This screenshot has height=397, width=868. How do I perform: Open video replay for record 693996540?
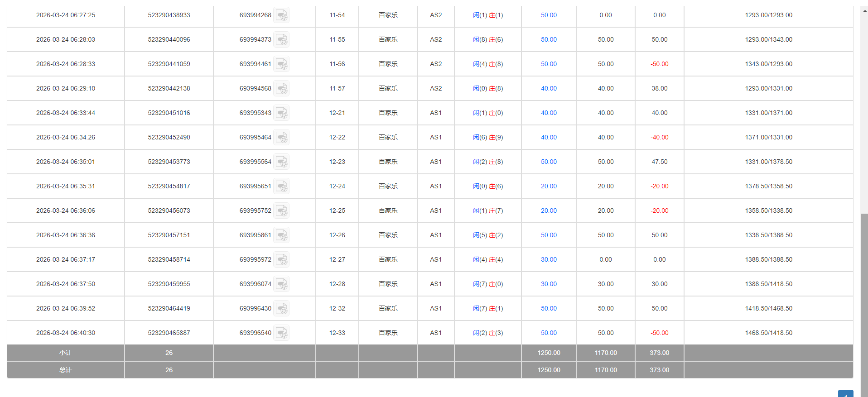(x=281, y=333)
